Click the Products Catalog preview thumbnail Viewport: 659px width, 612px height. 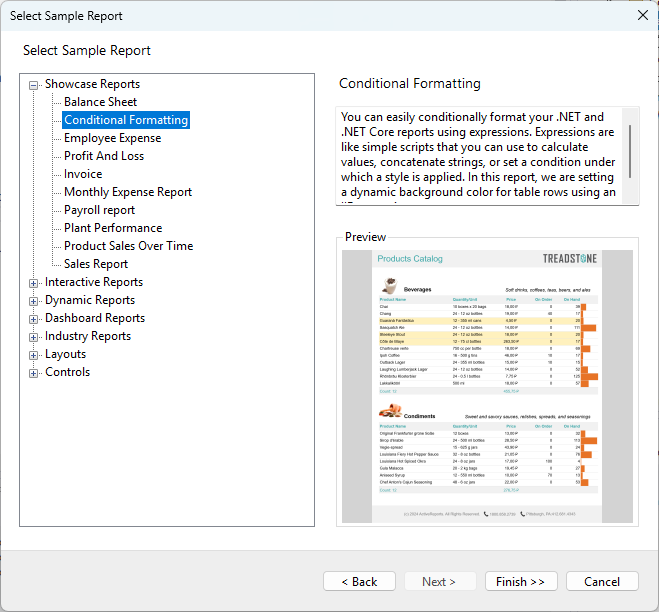pos(487,386)
